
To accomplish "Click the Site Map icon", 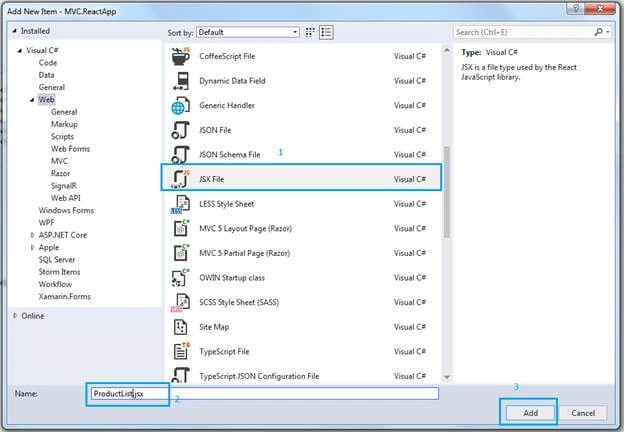I will coord(181,327).
